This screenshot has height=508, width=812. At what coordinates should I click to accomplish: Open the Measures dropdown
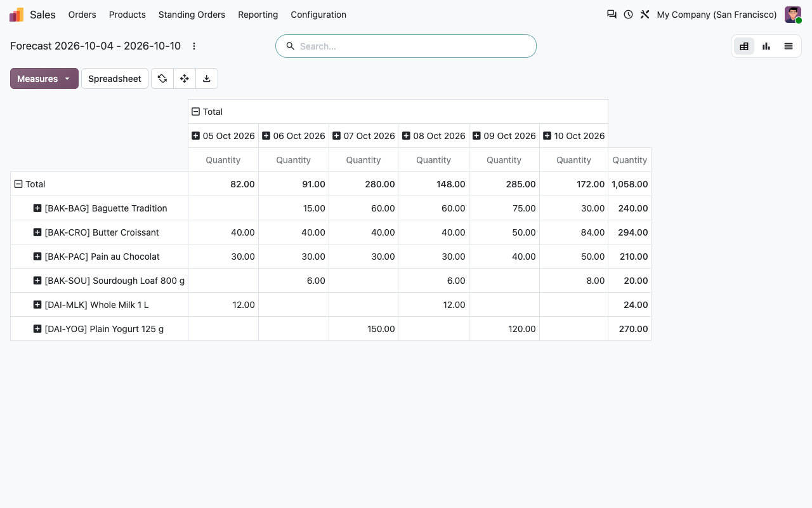click(44, 79)
